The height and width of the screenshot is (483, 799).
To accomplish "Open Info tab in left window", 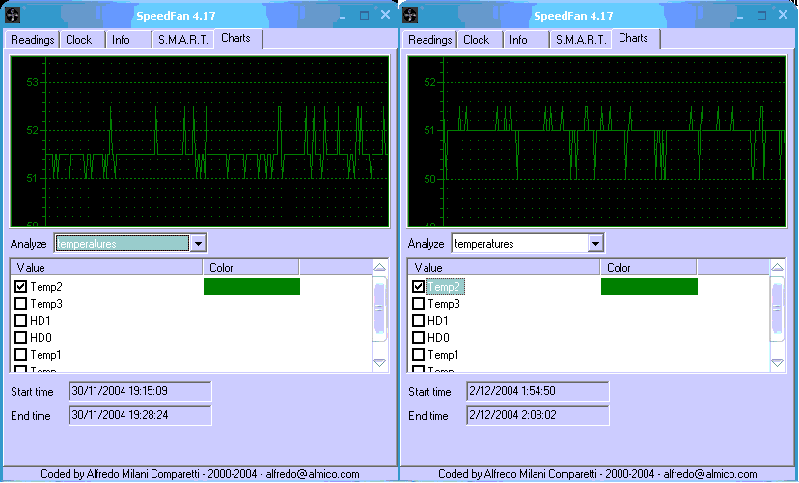I will [128, 40].
